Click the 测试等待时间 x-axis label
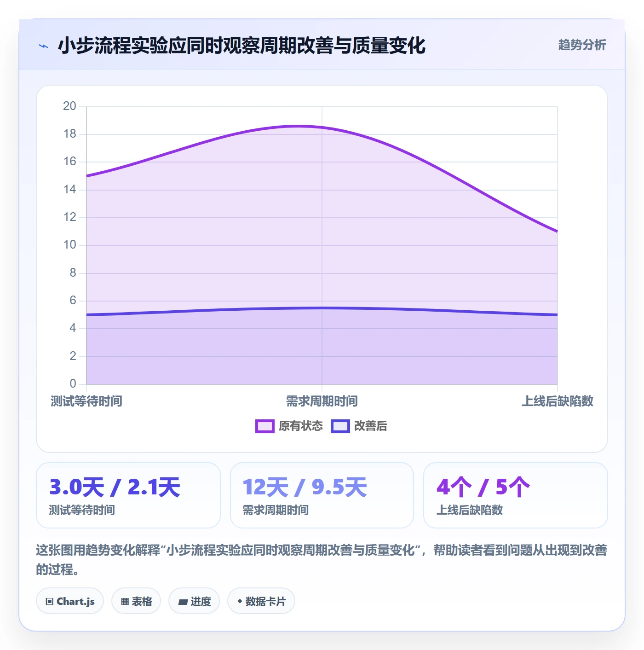The image size is (644, 650). tap(86, 401)
